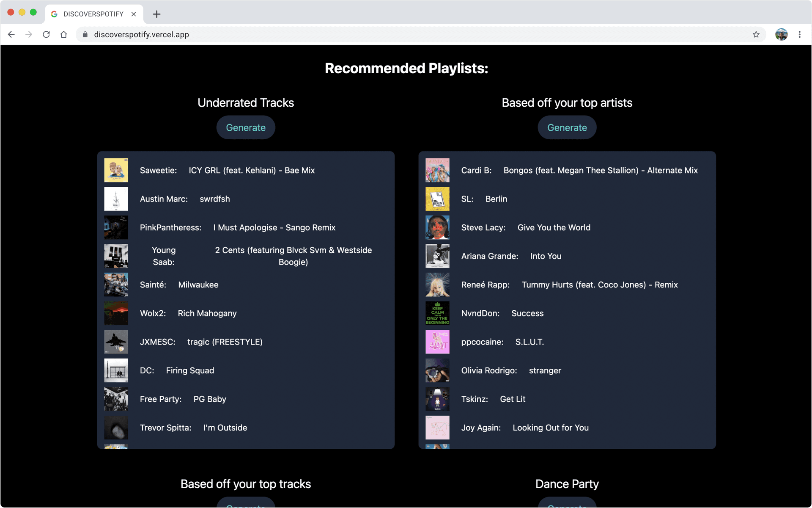Close the DISCOVERSPOTIFY tab
The image size is (812, 508).
click(134, 14)
